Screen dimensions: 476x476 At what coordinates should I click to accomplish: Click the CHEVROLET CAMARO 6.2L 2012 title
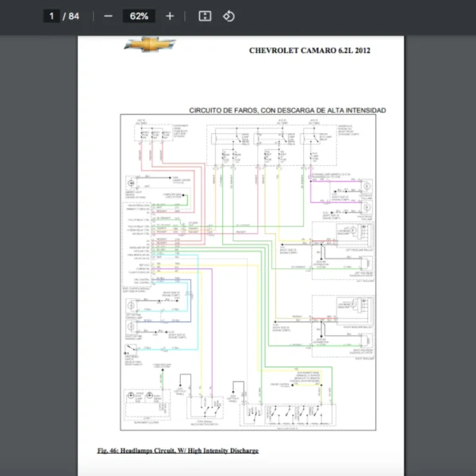coord(309,50)
